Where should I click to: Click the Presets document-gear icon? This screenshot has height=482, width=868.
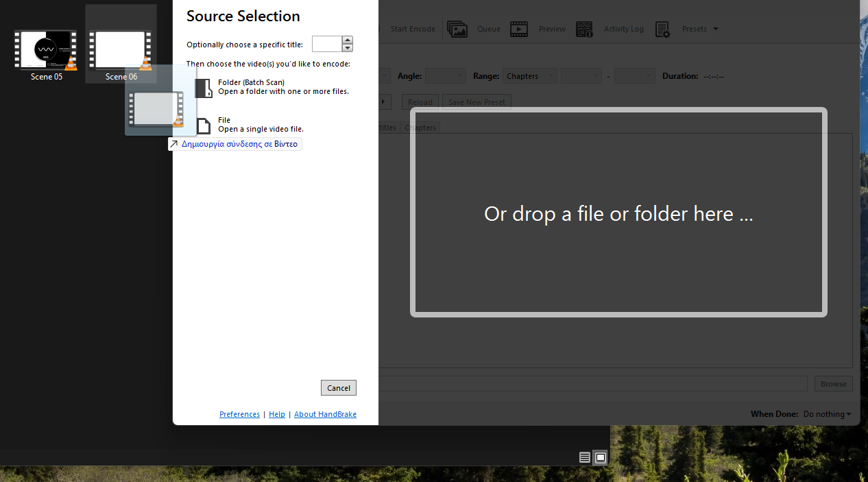pyautogui.click(x=662, y=29)
